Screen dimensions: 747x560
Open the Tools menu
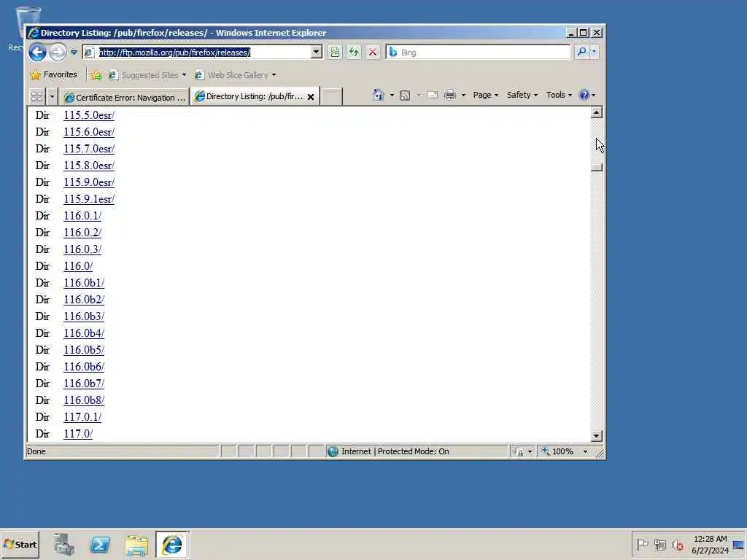(x=559, y=95)
